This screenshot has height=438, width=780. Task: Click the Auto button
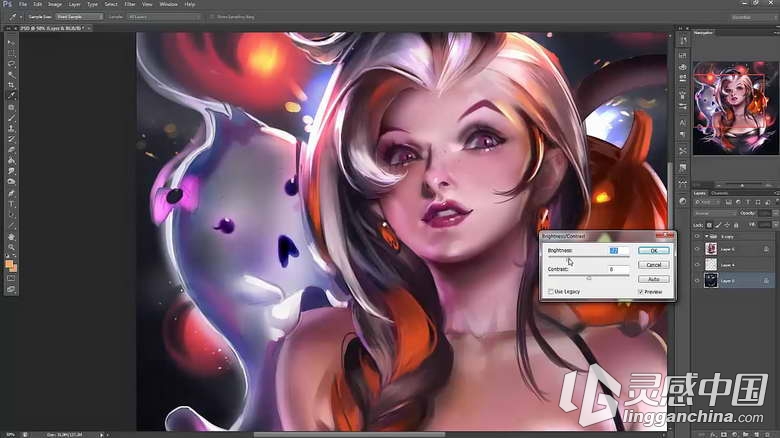click(654, 279)
